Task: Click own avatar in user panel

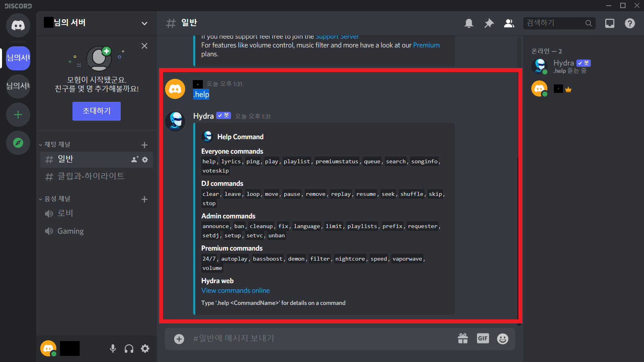Action: 48,348
